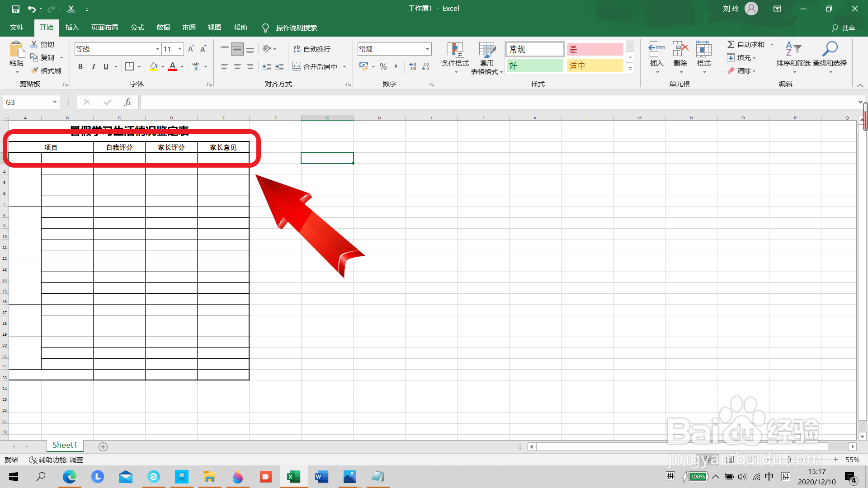
Task: Add a new sheet with plus icon
Action: 103,446
